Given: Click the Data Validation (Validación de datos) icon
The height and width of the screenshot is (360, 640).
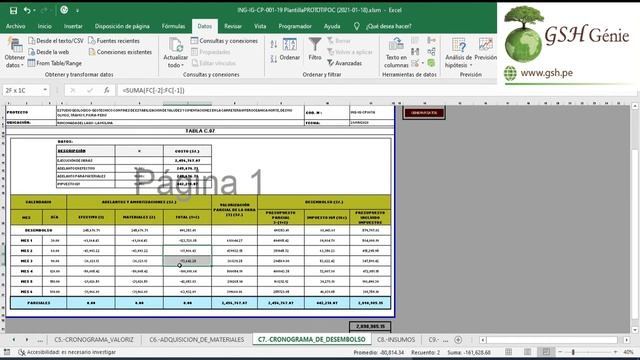Looking at the screenshot, I should coord(415,63).
